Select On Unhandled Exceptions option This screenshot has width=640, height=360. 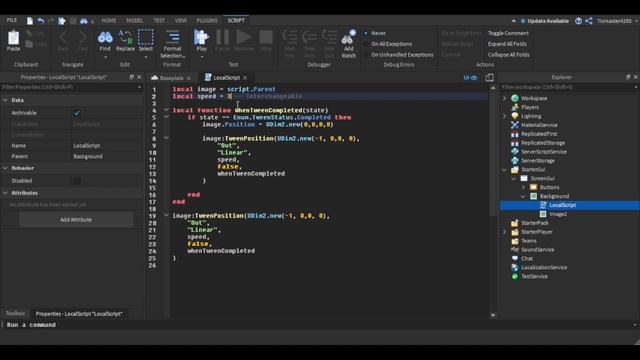pyautogui.click(x=366, y=54)
